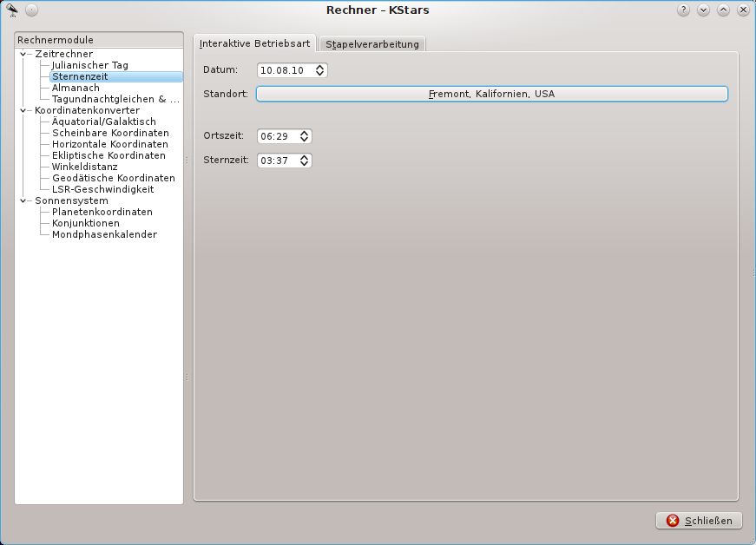Increase the Sternzeit value with up arrow
The image size is (756, 545).
(x=304, y=157)
